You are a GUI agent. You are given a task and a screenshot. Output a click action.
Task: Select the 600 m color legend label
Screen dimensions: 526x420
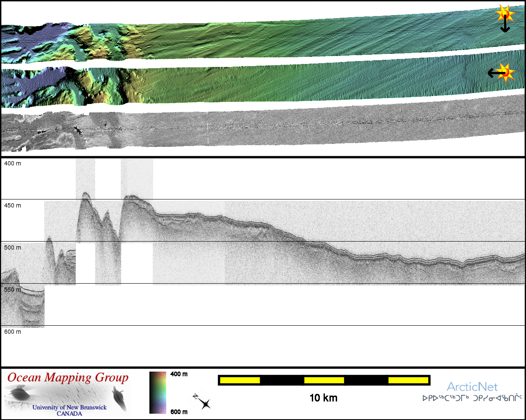[x=179, y=412]
